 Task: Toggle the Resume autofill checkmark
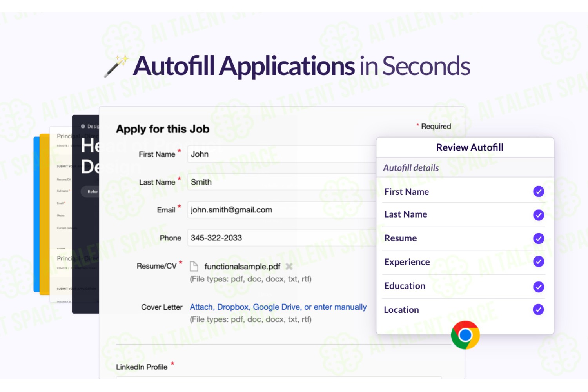click(539, 238)
